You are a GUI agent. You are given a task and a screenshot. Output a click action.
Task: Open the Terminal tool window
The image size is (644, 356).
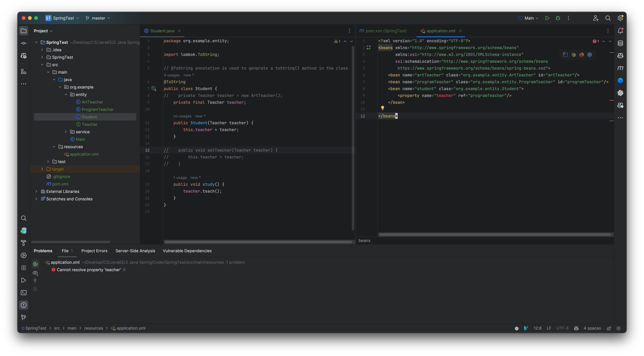pyautogui.click(x=23, y=292)
